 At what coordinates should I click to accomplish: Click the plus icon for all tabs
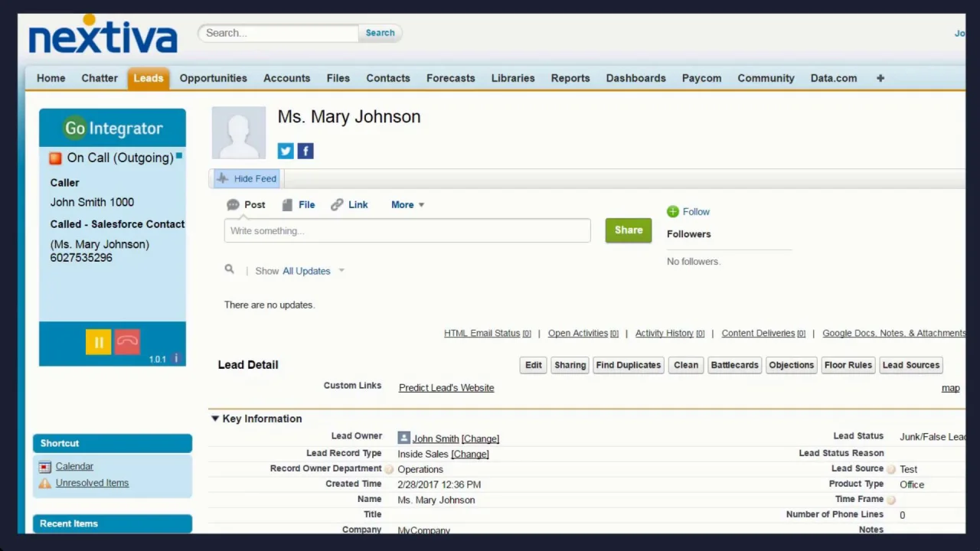pyautogui.click(x=880, y=78)
